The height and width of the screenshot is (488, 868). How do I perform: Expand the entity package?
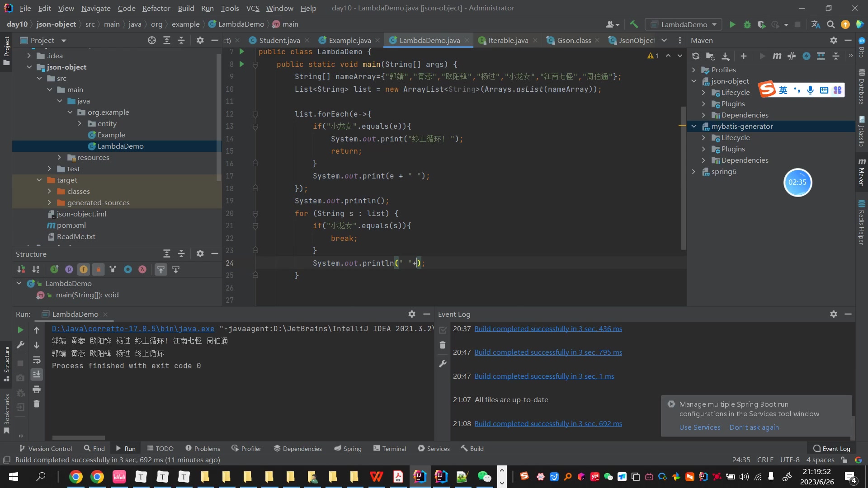tap(80, 123)
